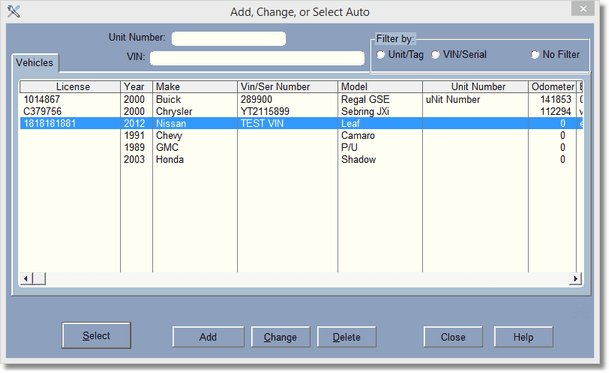Click the Delete button
The image size is (609, 373).
tap(346, 337)
